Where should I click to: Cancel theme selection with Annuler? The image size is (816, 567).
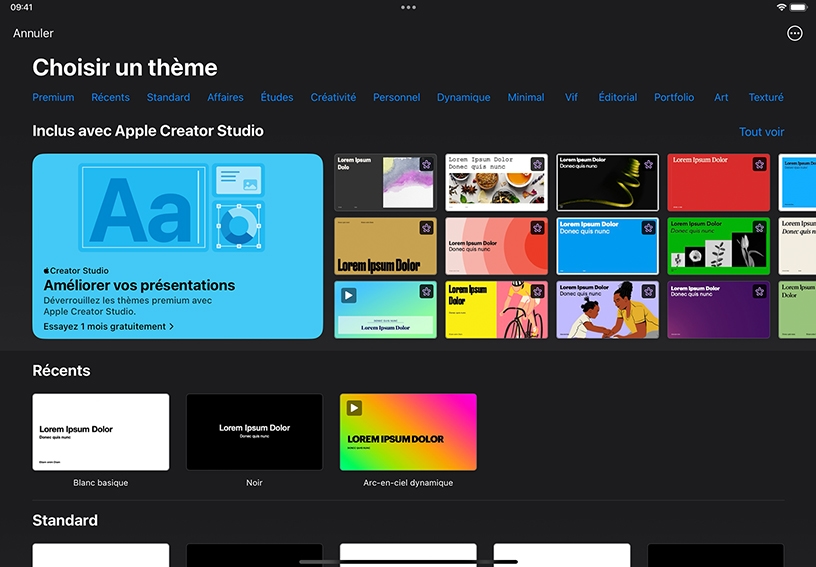pos(33,33)
